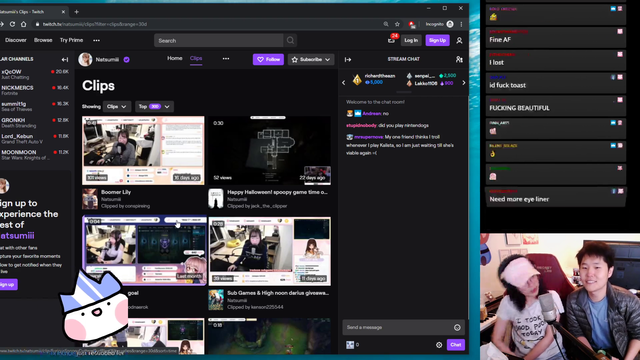Collapse the stream chat panel
This screenshot has height=360, width=640.
tap(348, 60)
